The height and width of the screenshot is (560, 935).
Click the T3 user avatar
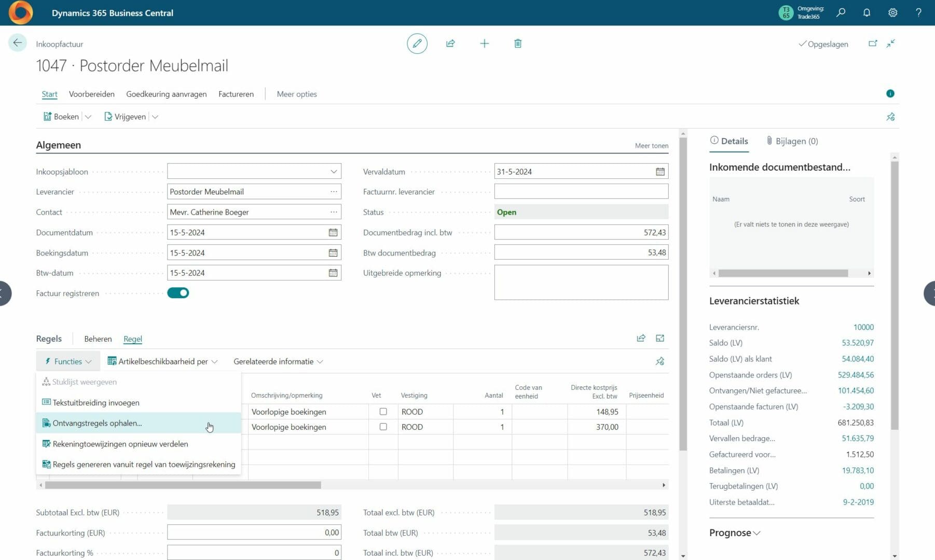[x=786, y=12]
